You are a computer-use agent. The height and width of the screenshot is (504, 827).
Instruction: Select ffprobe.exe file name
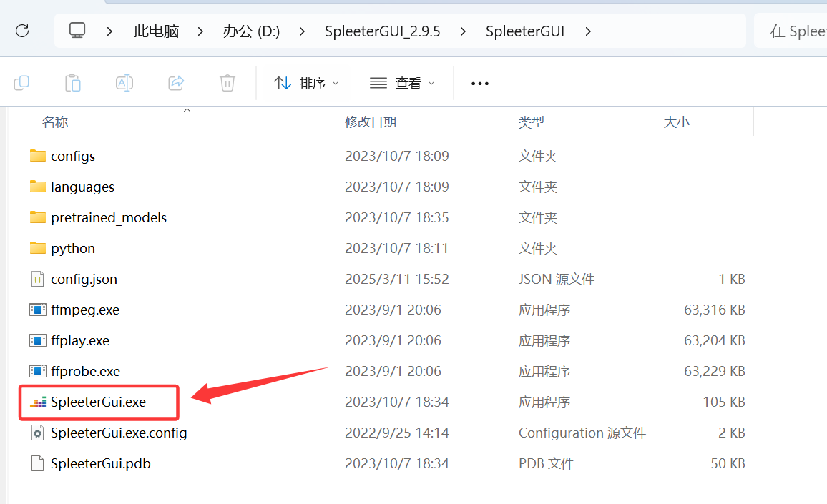pyautogui.click(x=85, y=371)
